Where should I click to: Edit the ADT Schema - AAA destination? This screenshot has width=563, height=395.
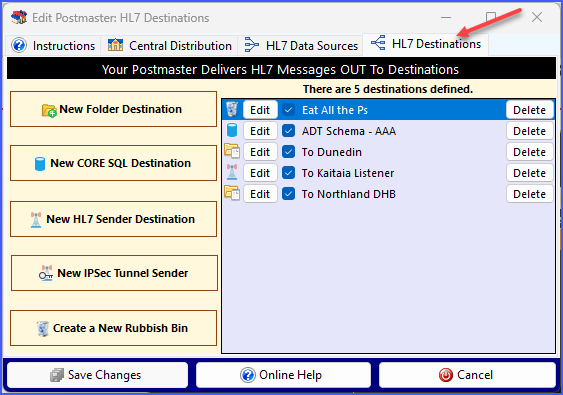click(260, 131)
